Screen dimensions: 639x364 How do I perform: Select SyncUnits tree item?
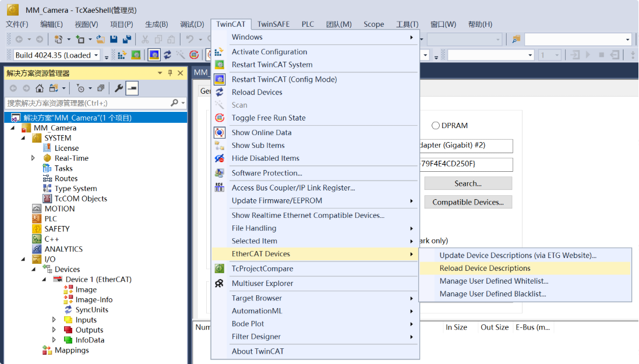[91, 310]
